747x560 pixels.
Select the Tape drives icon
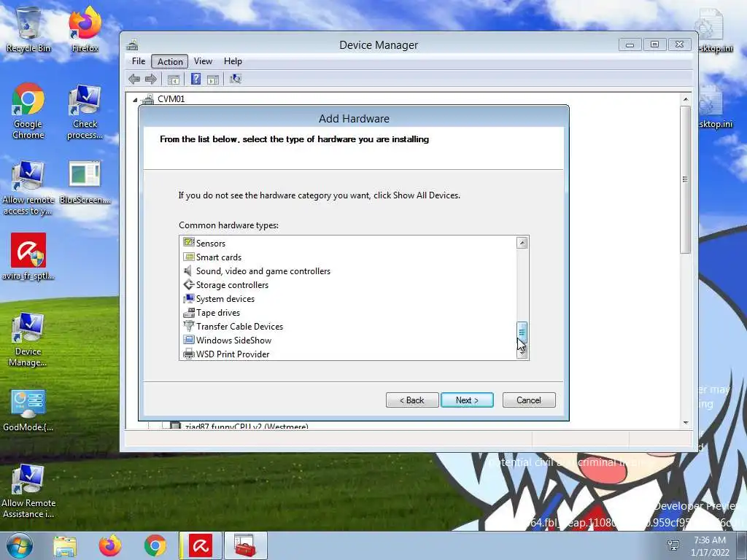pos(189,312)
